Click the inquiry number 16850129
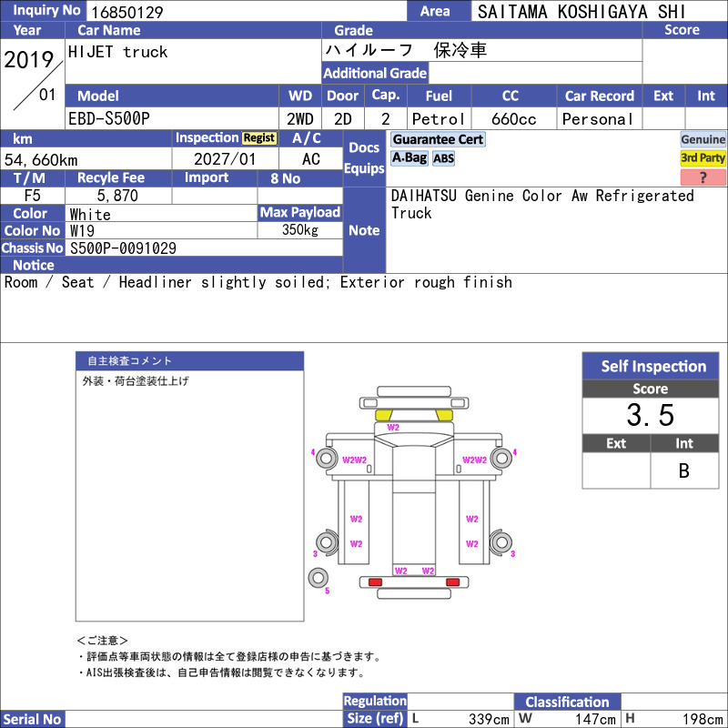Image resolution: width=728 pixels, height=728 pixels. 127,12
